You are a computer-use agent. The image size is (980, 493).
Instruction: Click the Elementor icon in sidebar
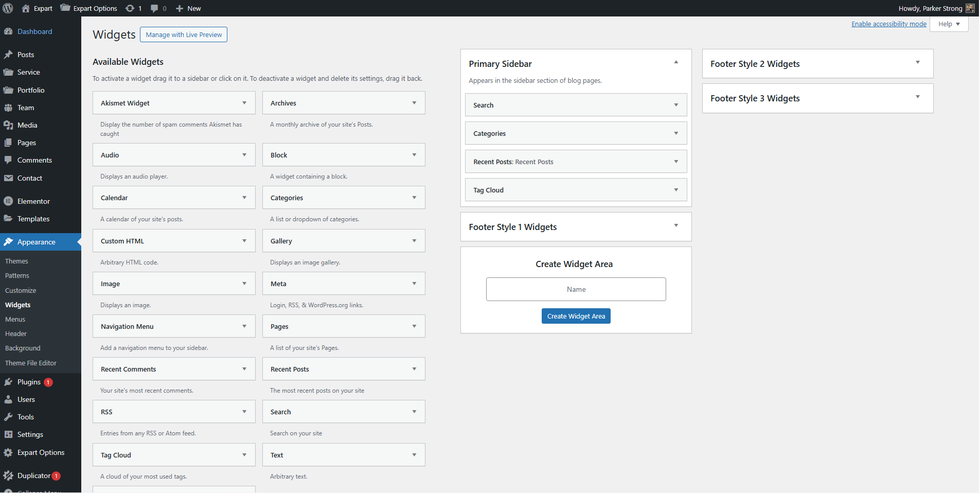tap(8, 201)
